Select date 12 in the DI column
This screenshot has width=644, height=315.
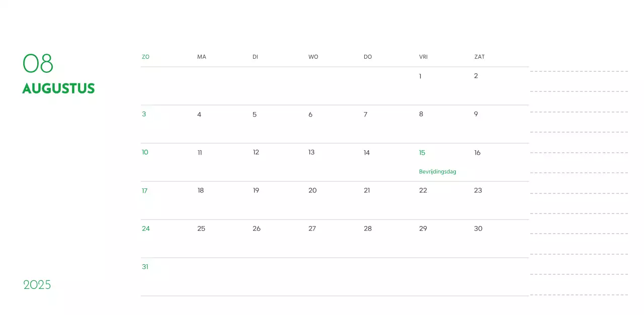point(256,152)
